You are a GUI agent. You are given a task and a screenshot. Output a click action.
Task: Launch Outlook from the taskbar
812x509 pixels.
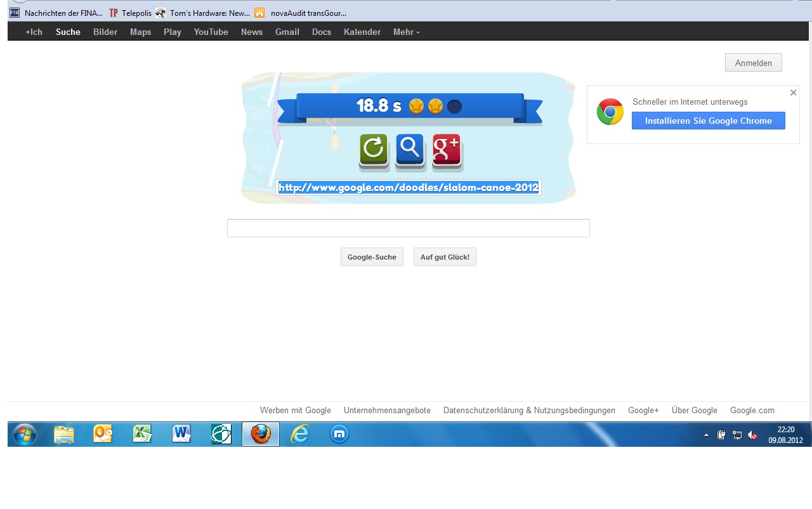[x=103, y=434]
